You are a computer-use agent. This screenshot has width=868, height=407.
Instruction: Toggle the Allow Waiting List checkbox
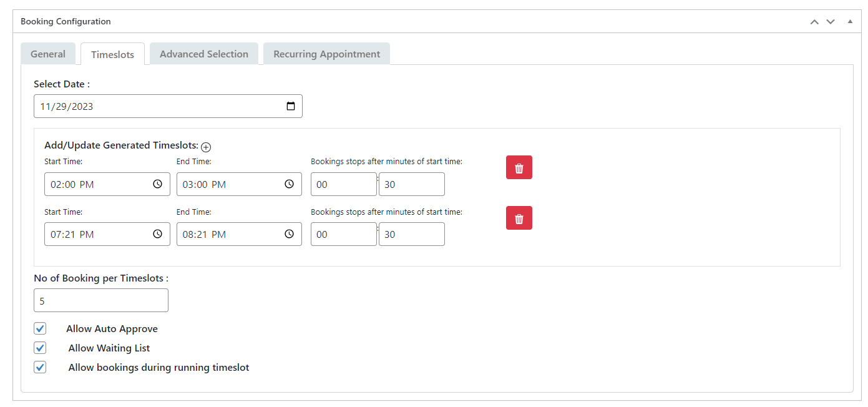(40, 348)
